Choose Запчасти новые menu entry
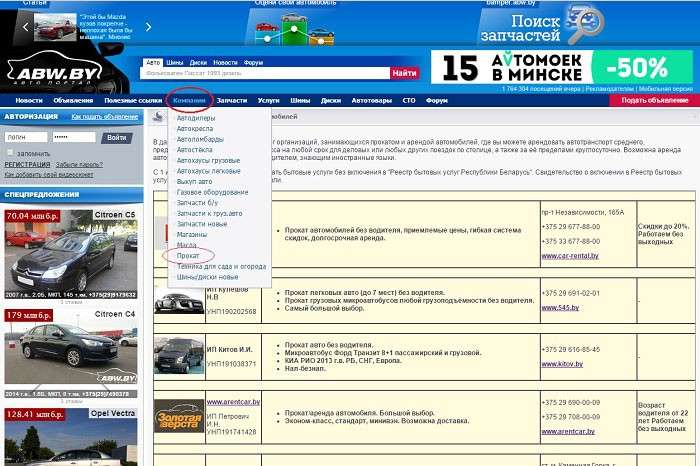This screenshot has height=466, width=700. pos(202,224)
